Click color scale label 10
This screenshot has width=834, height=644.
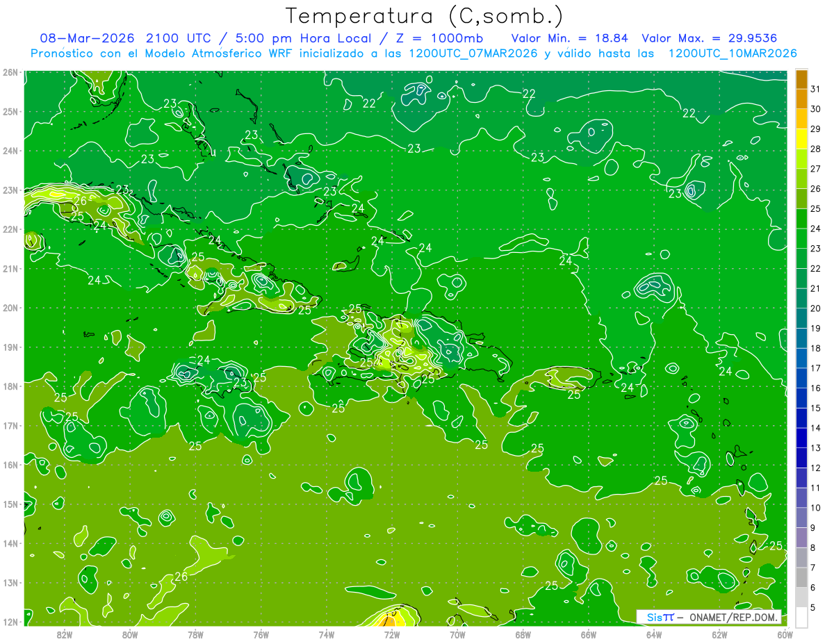(816, 508)
